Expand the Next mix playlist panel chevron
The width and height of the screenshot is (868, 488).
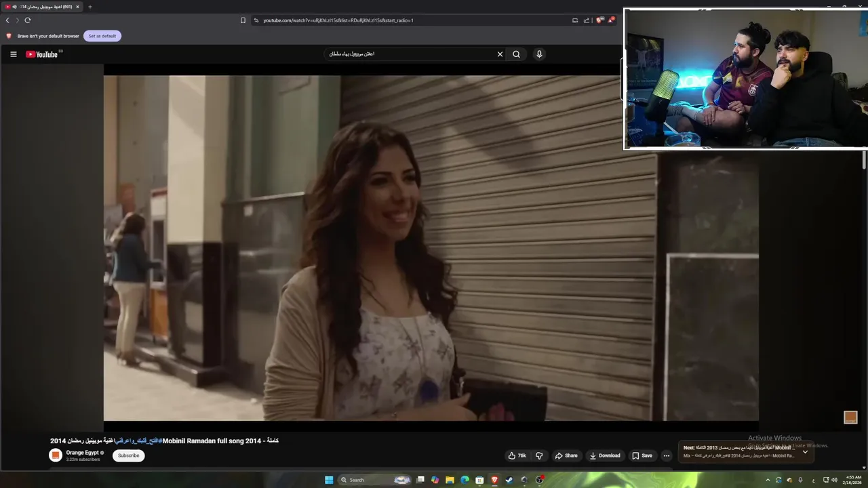(x=805, y=451)
